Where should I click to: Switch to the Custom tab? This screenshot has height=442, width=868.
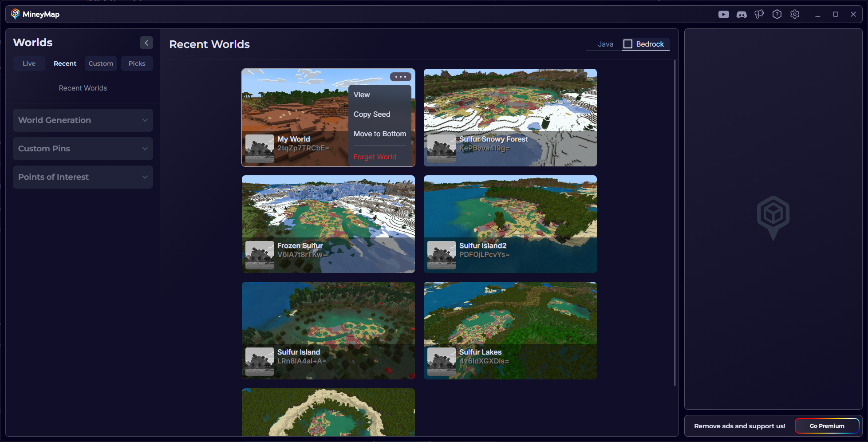pos(101,63)
